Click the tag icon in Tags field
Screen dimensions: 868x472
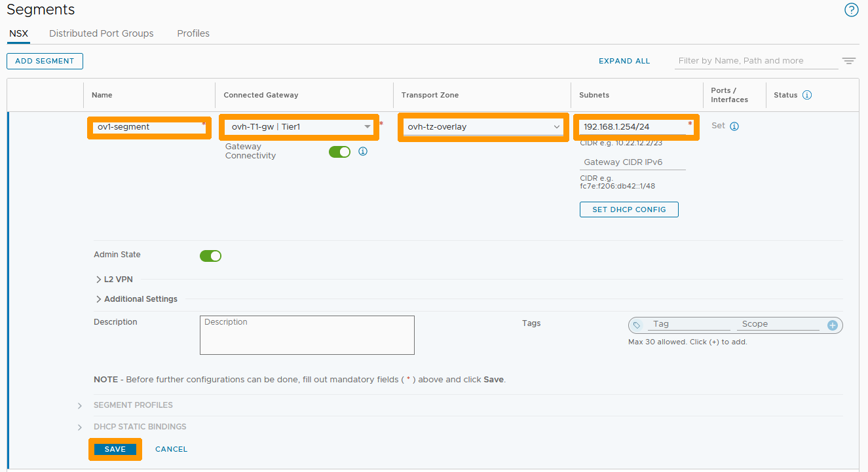click(637, 325)
